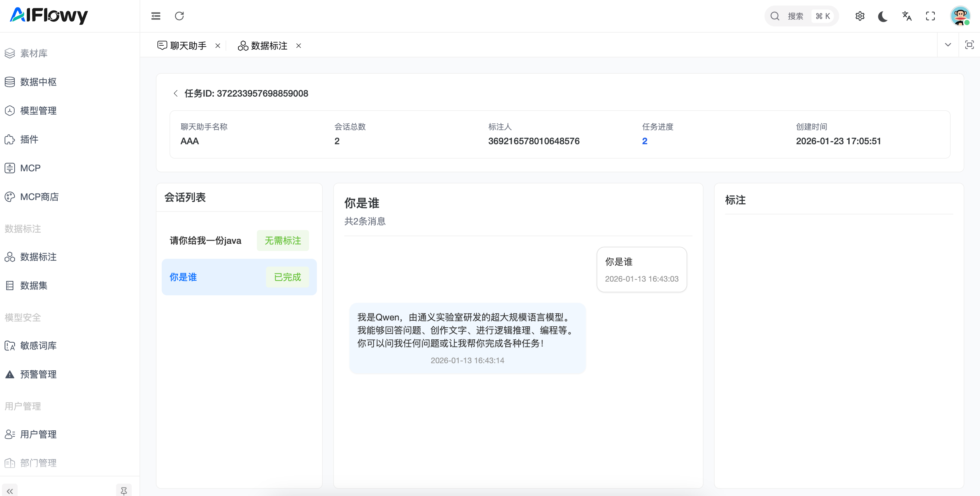The height and width of the screenshot is (496, 980).
Task: Open 模型管理 in the sidebar
Action: click(38, 110)
